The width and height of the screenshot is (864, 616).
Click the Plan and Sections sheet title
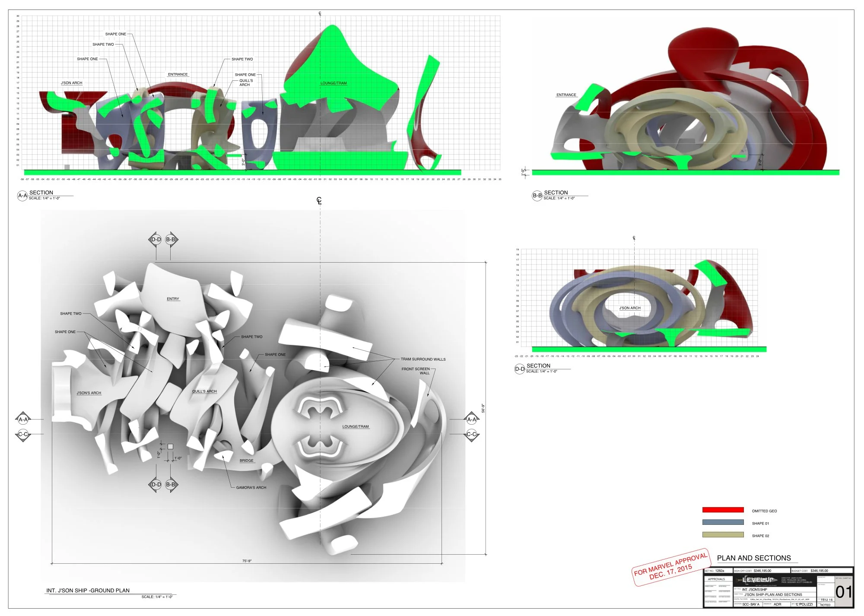tap(754, 558)
